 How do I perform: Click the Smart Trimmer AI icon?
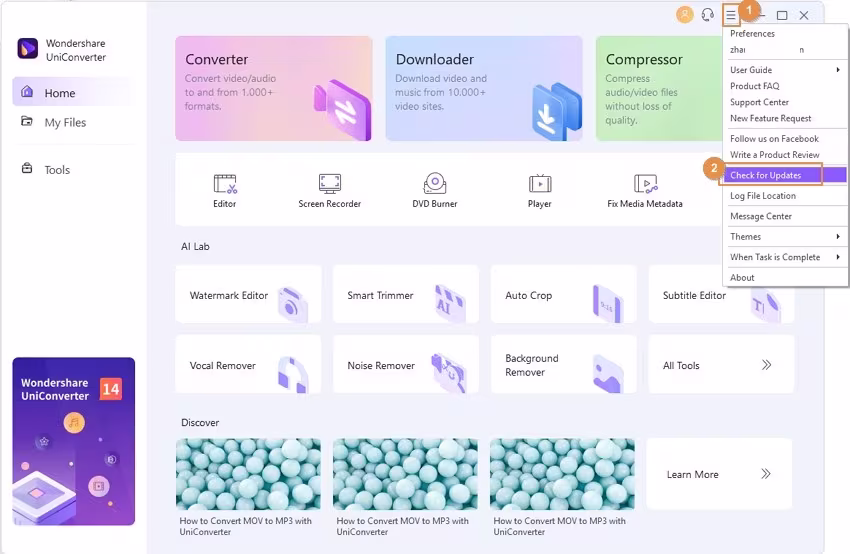(x=450, y=302)
